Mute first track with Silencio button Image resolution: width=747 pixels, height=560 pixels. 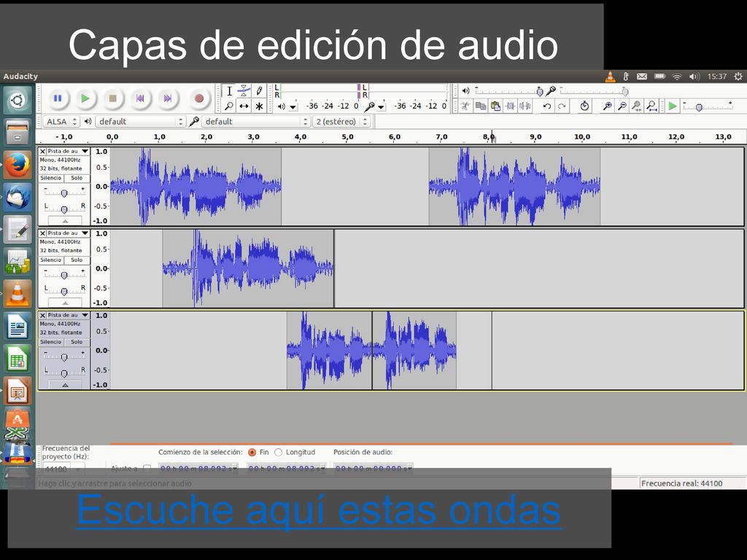coord(51,178)
